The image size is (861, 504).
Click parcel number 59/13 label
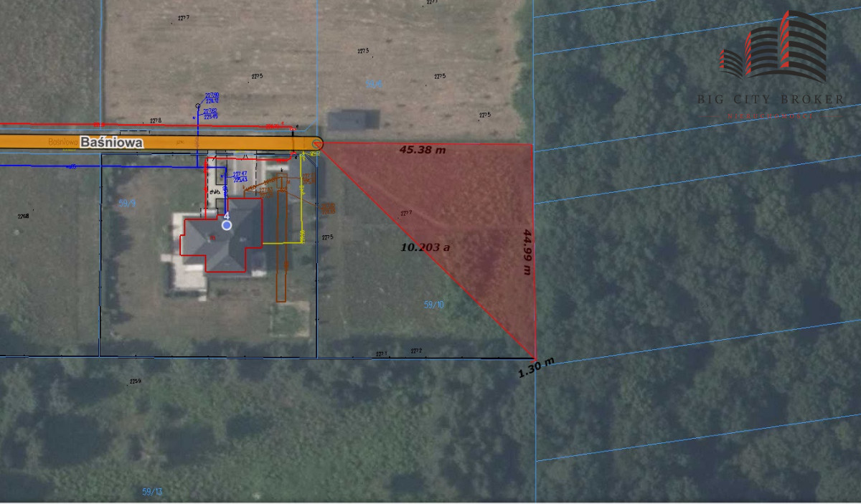tap(152, 491)
